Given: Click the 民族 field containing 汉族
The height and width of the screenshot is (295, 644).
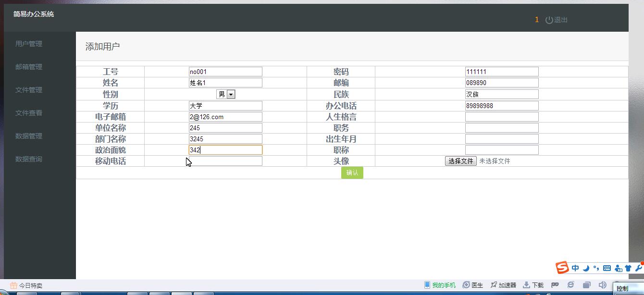Looking at the screenshot, I should (x=502, y=94).
